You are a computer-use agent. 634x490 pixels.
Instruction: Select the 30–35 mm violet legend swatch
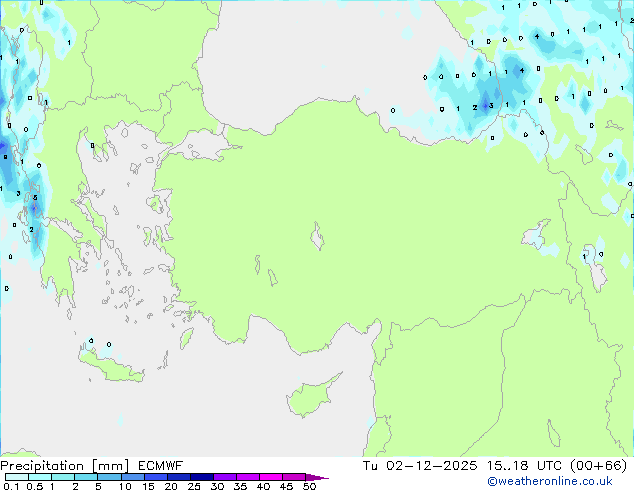[225, 477]
